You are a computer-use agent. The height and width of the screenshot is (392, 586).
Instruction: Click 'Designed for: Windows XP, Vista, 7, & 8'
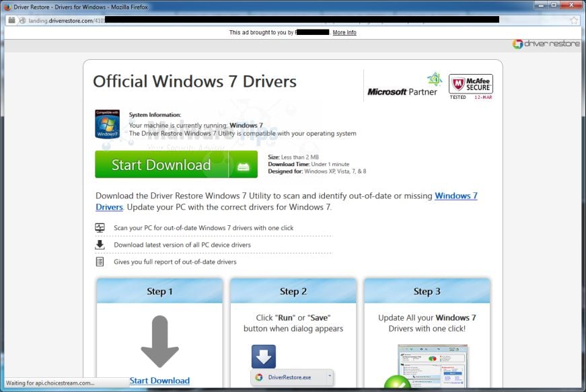317,171
